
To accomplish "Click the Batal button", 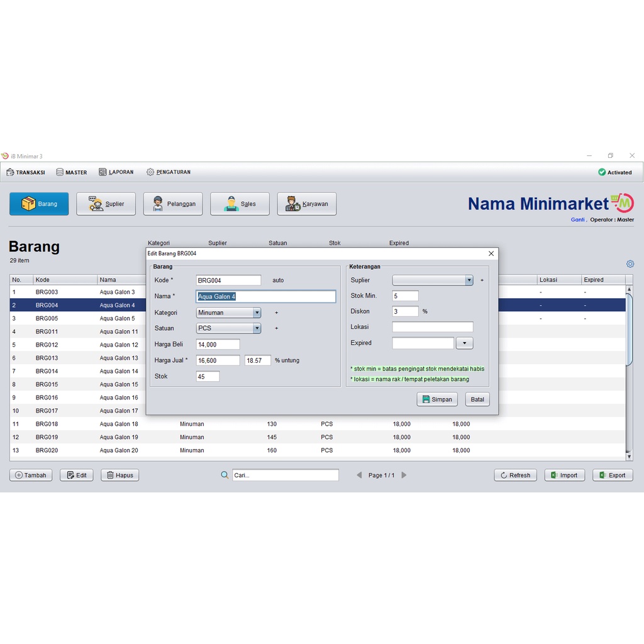I will point(477,399).
